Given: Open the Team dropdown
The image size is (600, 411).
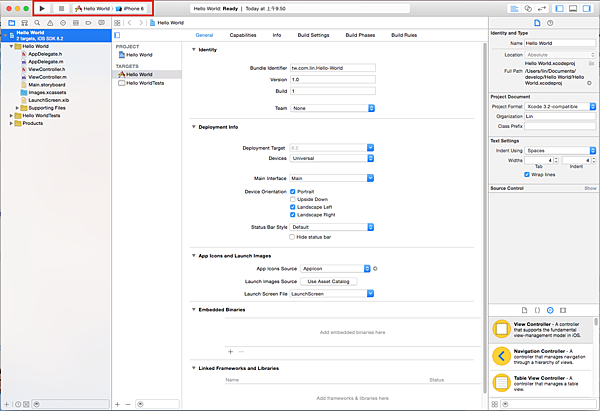Looking at the screenshot, I should (x=332, y=108).
